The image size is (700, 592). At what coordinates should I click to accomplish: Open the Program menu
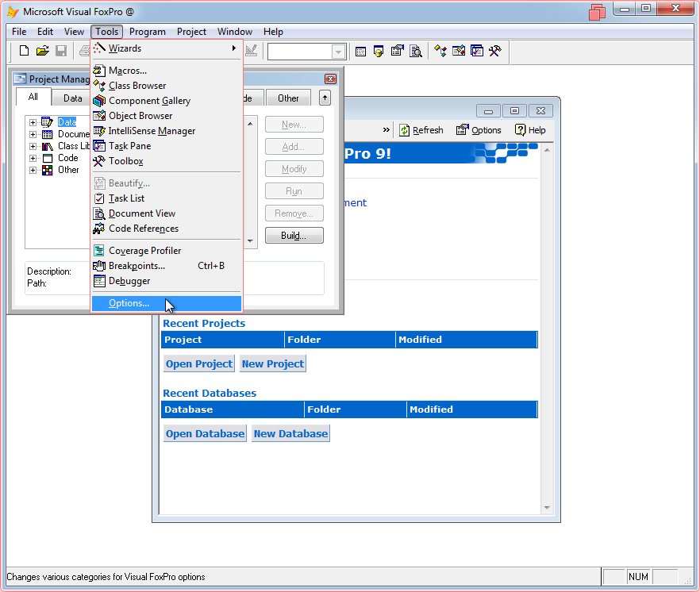point(148,32)
